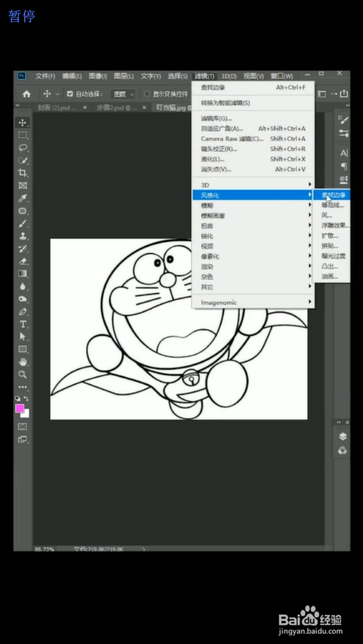
Task: Select the Eraser tool
Action: (x=23, y=261)
